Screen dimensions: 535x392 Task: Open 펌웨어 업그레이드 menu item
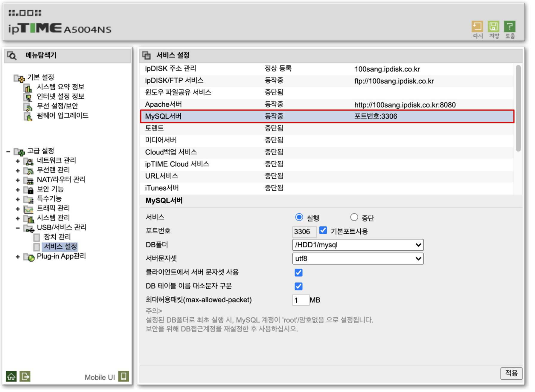(x=63, y=116)
